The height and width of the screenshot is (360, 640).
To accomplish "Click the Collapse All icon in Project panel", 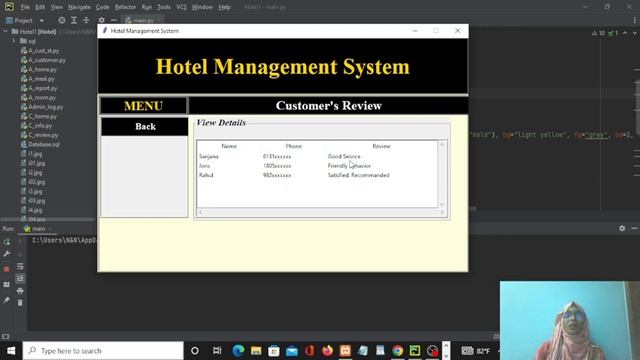I will tap(86, 20).
